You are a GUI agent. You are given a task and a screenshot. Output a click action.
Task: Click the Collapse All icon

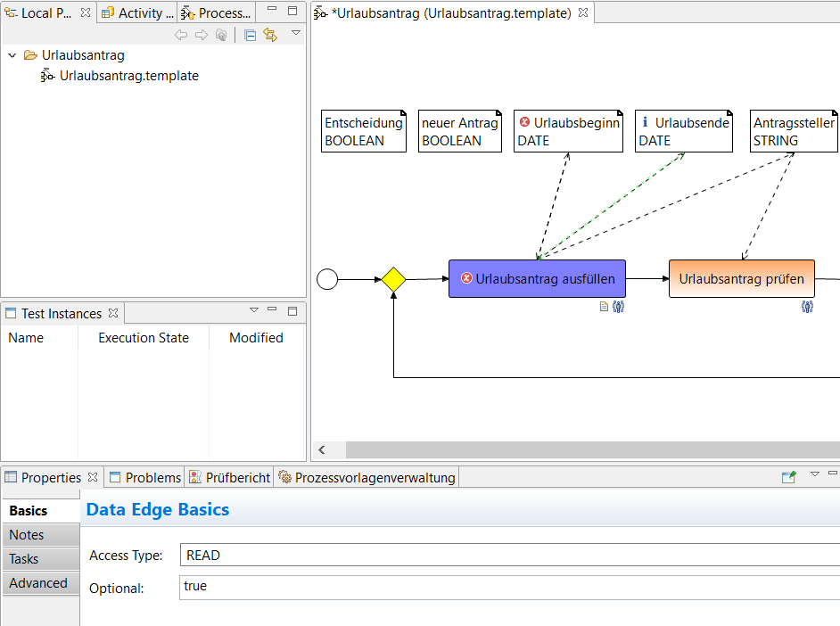point(251,36)
